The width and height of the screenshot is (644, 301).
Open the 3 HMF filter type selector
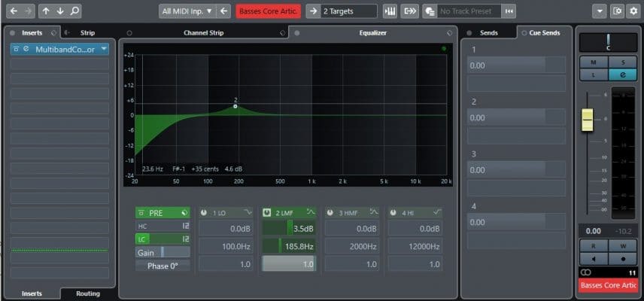374,212
